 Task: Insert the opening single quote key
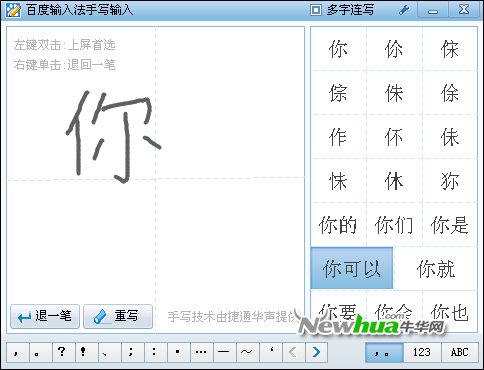pos(271,352)
